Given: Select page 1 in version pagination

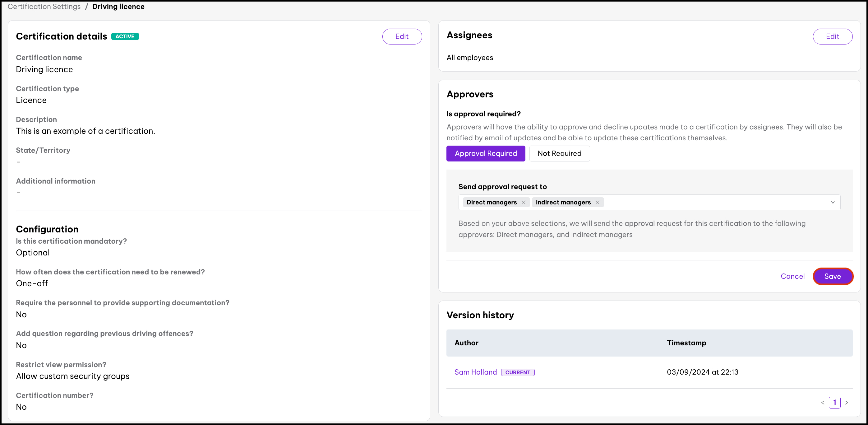Looking at the screenshot, I should [835, 402].
